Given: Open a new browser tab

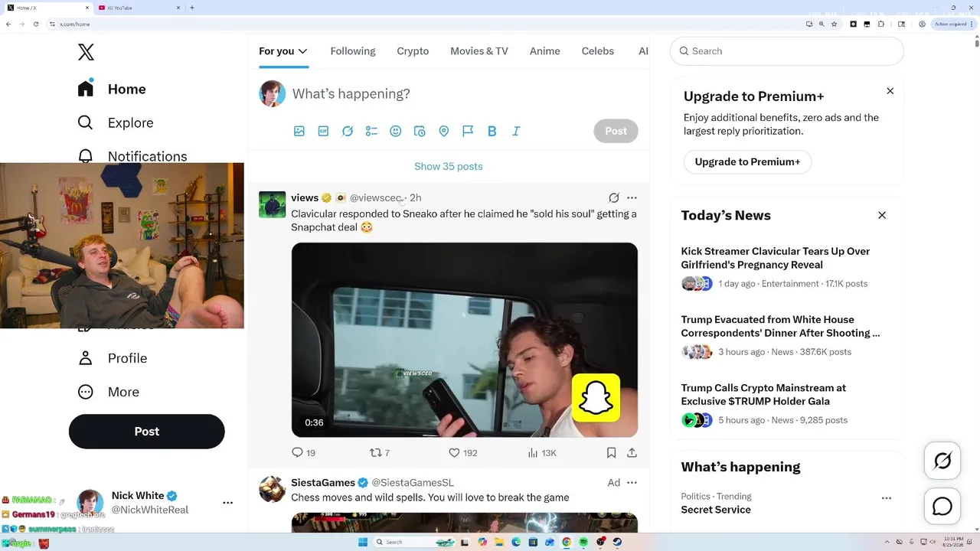Looking at the screenshot, I should coord(191,8).
